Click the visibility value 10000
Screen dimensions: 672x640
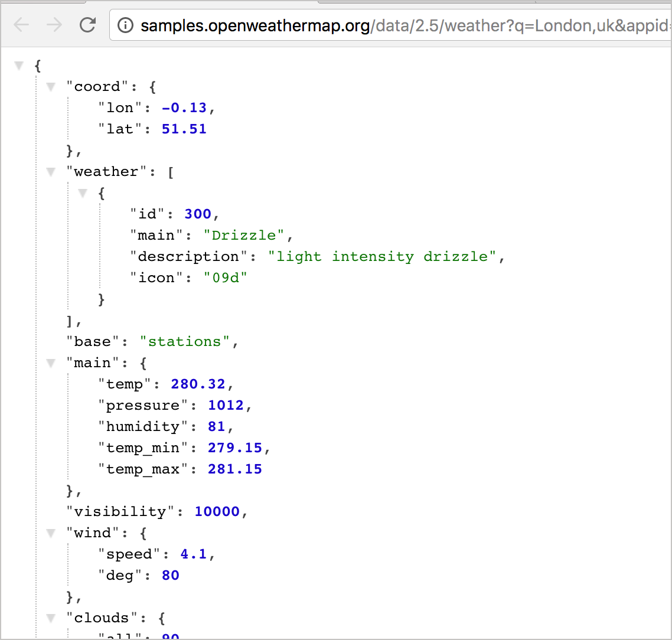click(217, 511)
